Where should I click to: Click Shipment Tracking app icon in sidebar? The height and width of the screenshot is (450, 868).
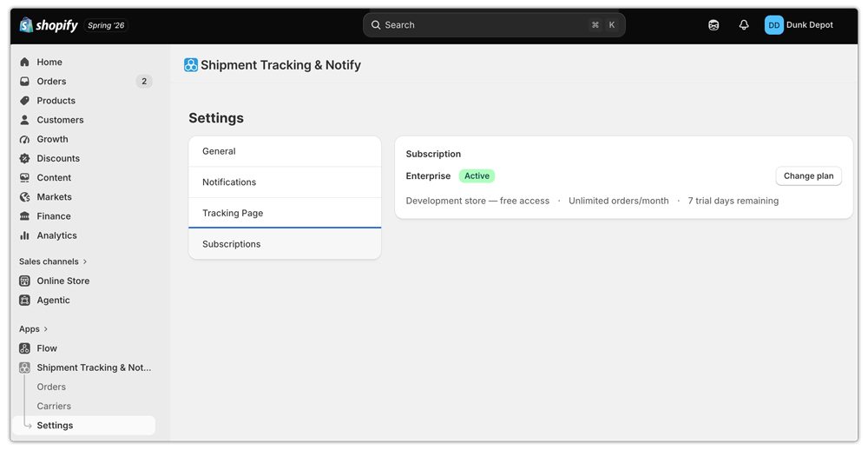point(24,367)
